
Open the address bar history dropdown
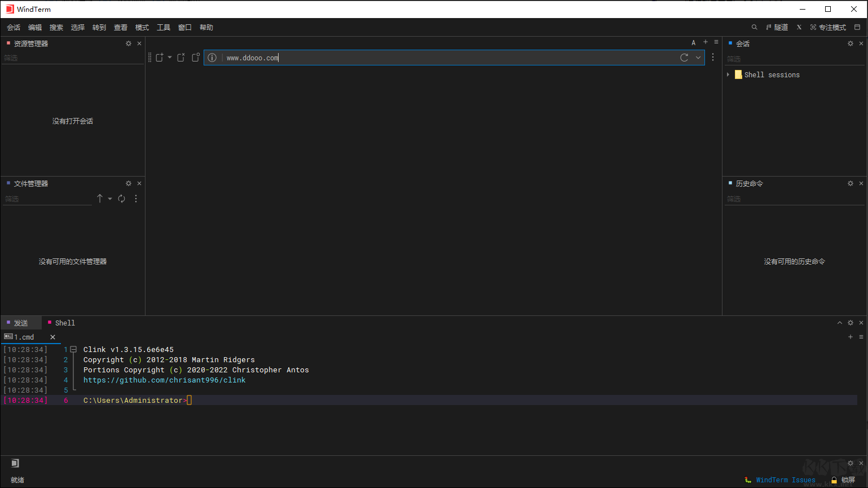(x=698, y=58)
